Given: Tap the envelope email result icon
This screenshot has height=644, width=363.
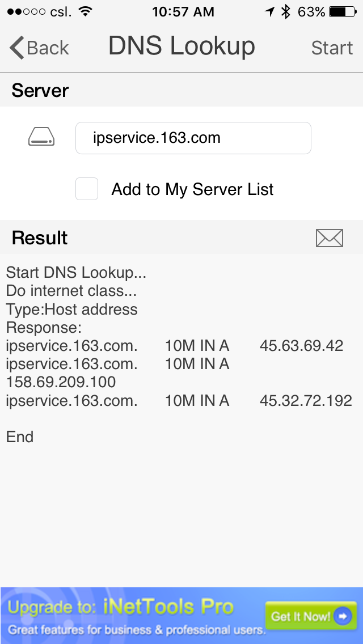Looking at the screenshot, I should coord(330,238).
